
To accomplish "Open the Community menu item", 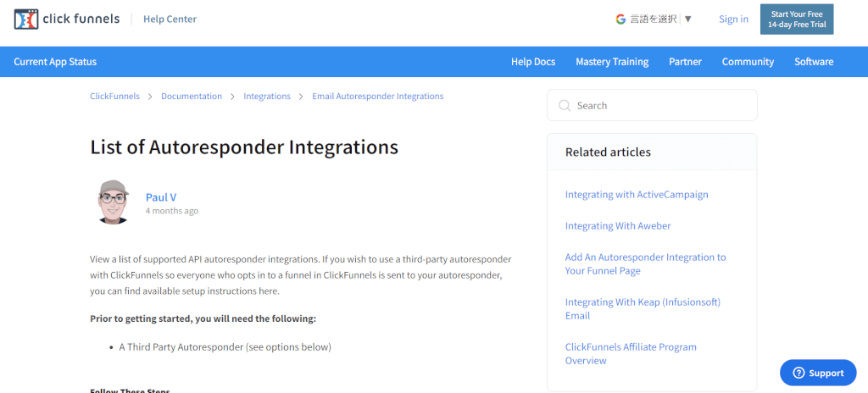I will (748, 62).
